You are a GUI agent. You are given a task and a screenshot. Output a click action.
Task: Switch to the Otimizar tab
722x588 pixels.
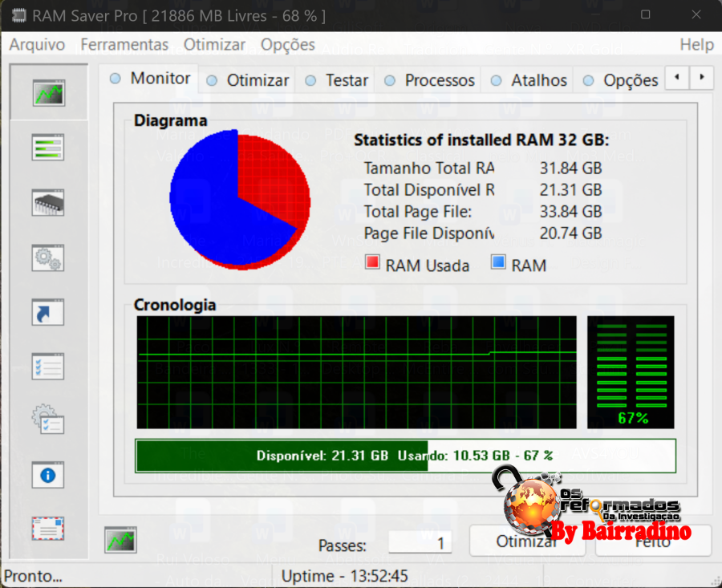(x=247, y=80)
